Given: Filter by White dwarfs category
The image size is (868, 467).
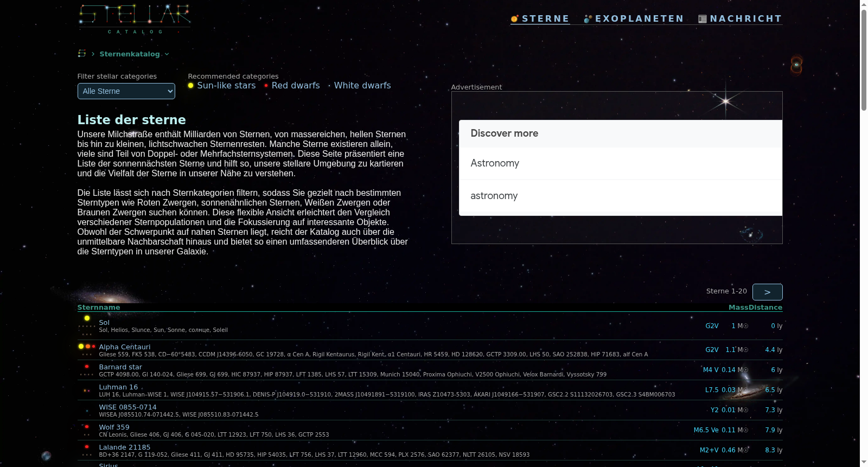Looking at the screenshot, I should click(x=362, y=86).
